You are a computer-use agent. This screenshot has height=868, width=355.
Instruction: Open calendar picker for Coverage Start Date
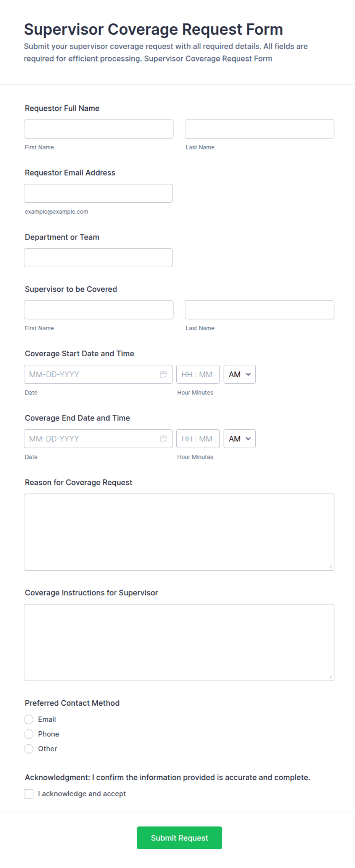point(163,374)
